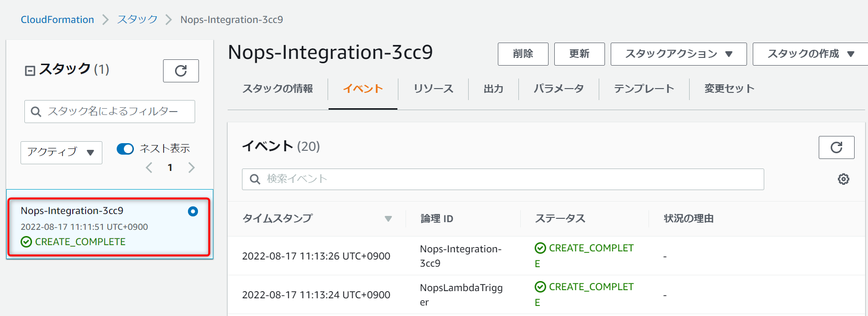Click the NopsLambdaTrigger logical ID cell

[x=461, y=295]
